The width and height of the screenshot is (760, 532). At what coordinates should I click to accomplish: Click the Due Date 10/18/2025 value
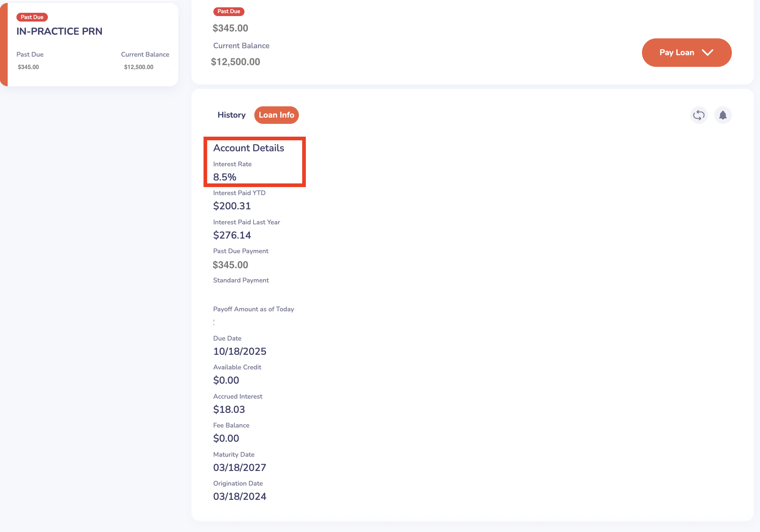[239, 351]
